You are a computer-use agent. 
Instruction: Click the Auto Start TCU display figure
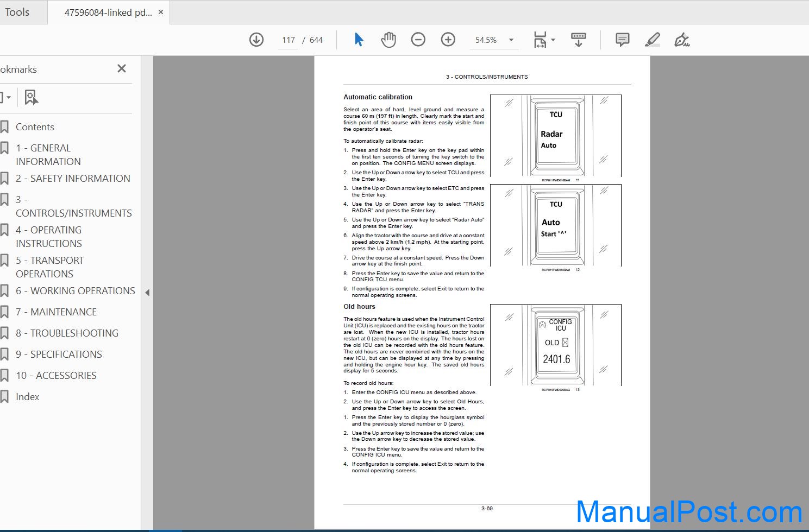pos(556,225)
